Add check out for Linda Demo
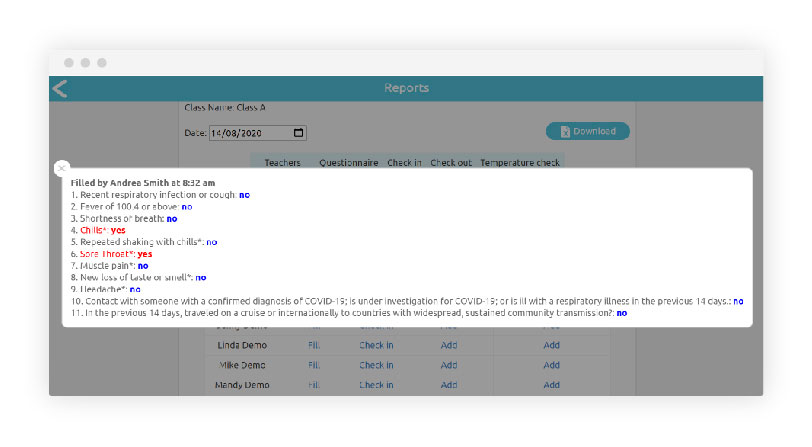 (448, 345)
